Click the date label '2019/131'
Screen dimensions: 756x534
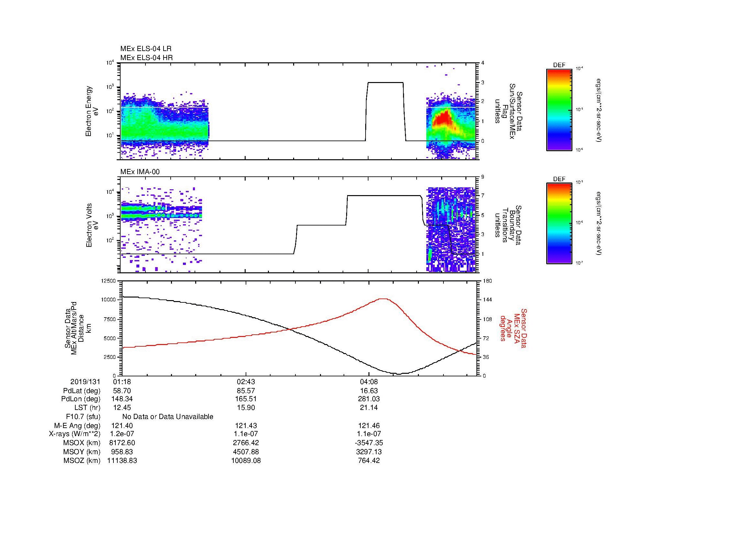coord(85,382)
